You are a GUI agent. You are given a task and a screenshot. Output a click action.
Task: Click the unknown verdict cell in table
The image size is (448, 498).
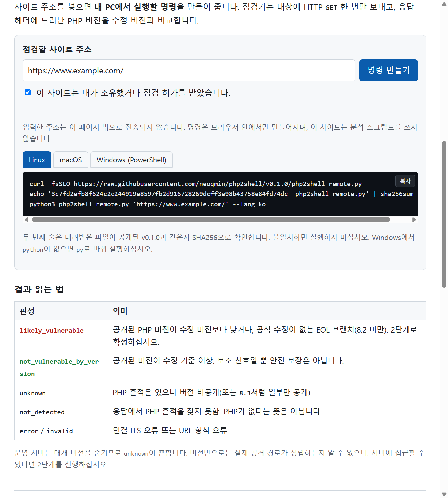[61, 393]
